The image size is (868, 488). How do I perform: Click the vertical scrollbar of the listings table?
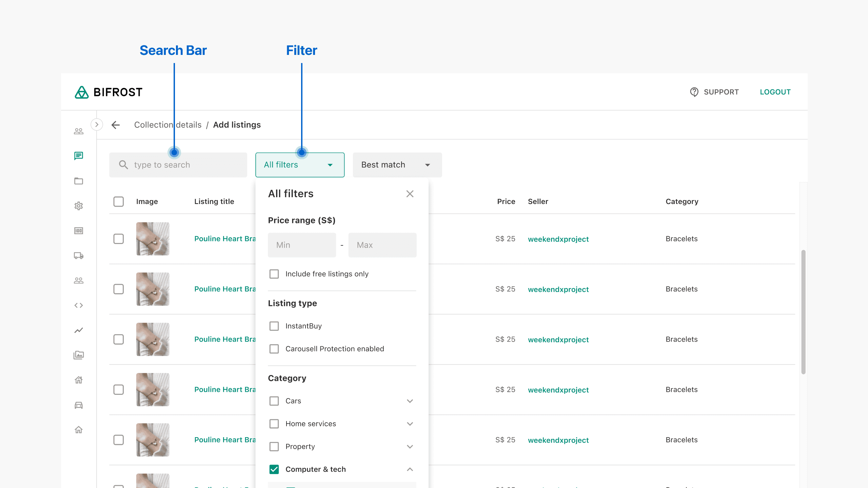click(803, 312)
